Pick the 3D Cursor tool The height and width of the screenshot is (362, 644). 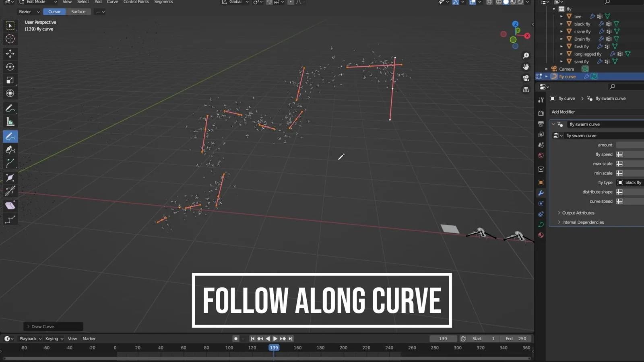tap(10, 39)
